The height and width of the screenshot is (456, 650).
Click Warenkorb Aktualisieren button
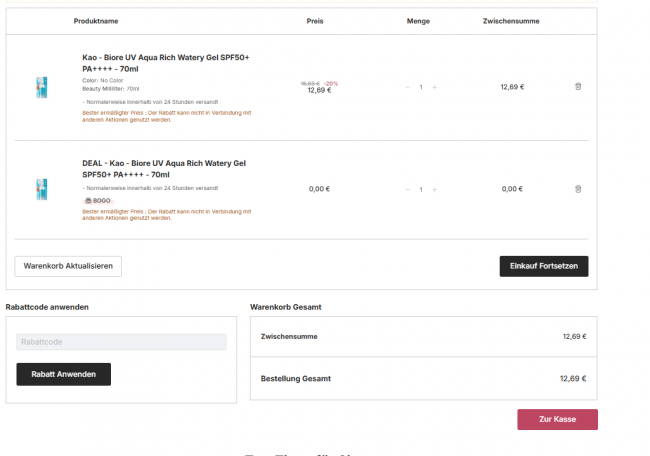(68, 266)
